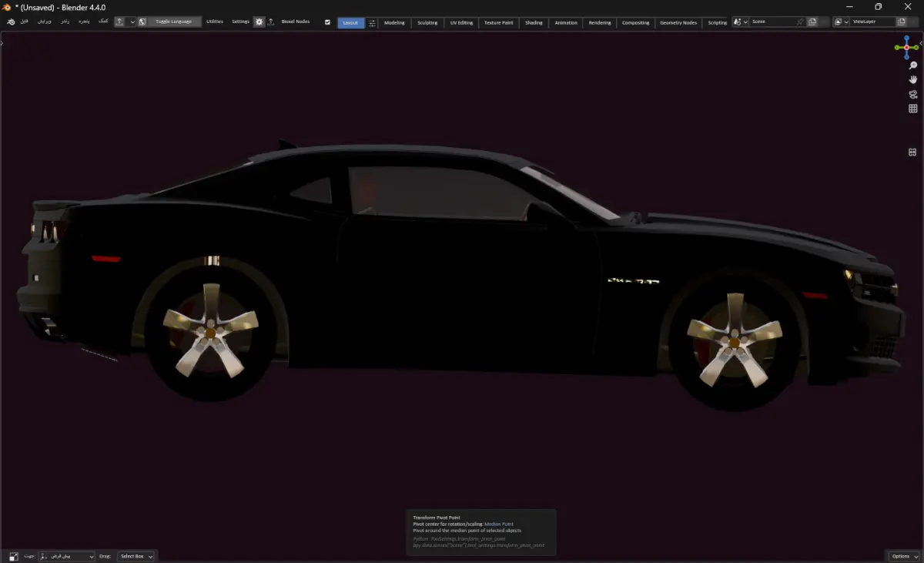Switch to the Sculpting workspace tab
Screen dimensions: 924x563
point(427,23)
